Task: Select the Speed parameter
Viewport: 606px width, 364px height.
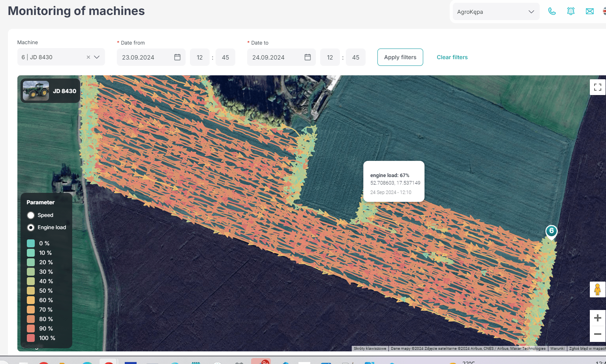Action: point(31,215)
